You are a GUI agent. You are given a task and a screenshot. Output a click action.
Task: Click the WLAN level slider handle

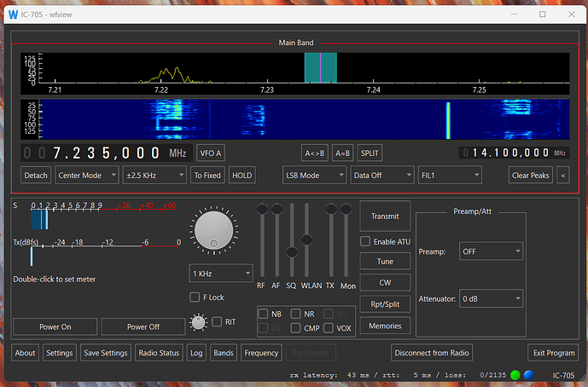pyautogui.click(x=306, y=240)
